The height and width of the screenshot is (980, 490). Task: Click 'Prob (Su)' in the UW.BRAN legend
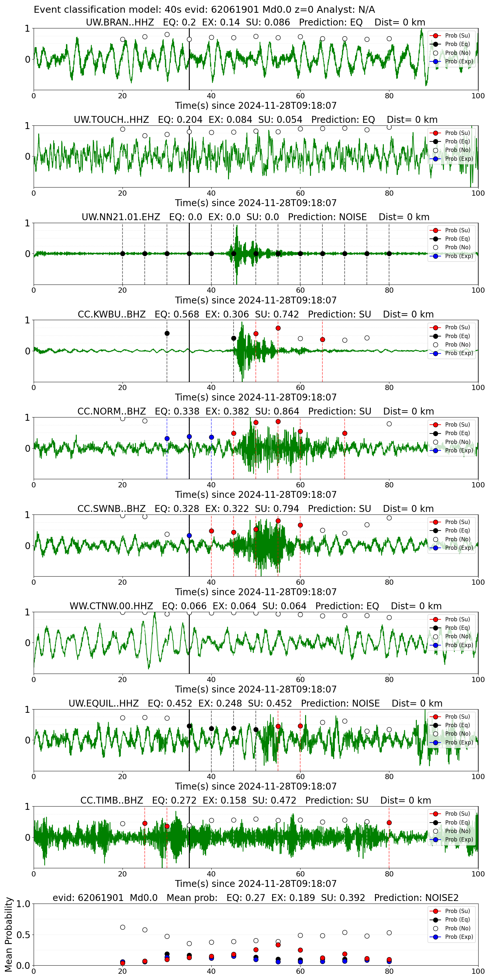[x=457, y=35]
